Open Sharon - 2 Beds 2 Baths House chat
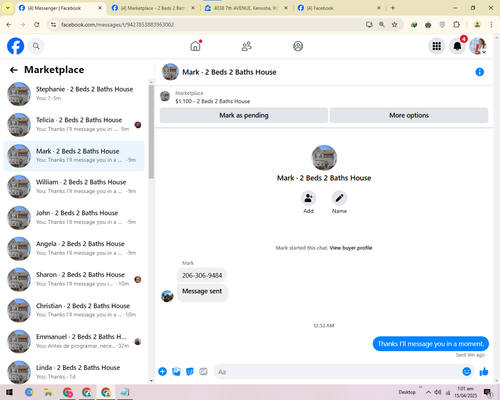The width and height of the screenshot is (500, 400). click(x=74, y=279)
